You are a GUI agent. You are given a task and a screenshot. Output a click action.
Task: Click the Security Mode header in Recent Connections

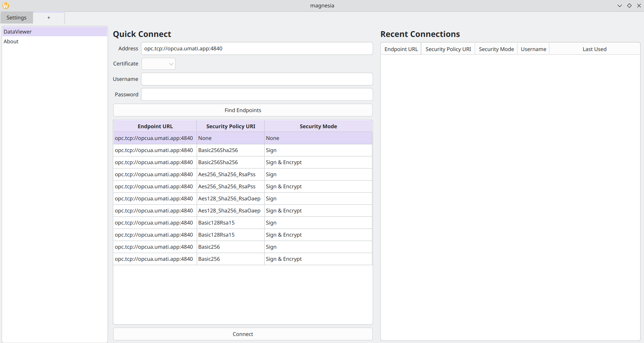[x=496, y=49]
